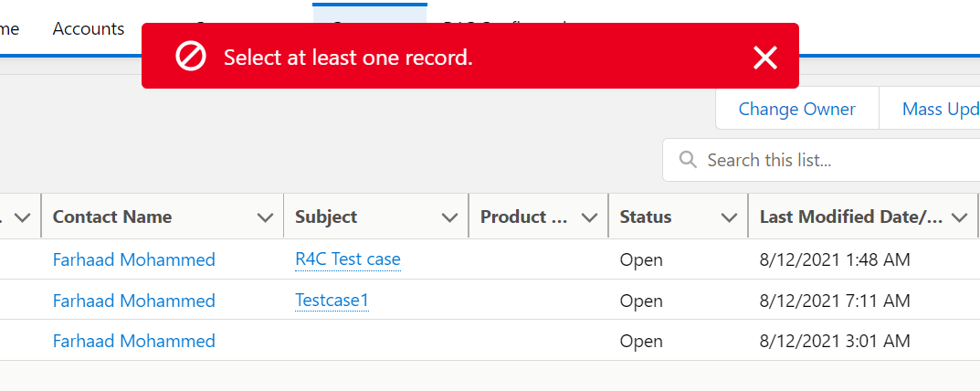Open the Accounts tab

[88, 29]
